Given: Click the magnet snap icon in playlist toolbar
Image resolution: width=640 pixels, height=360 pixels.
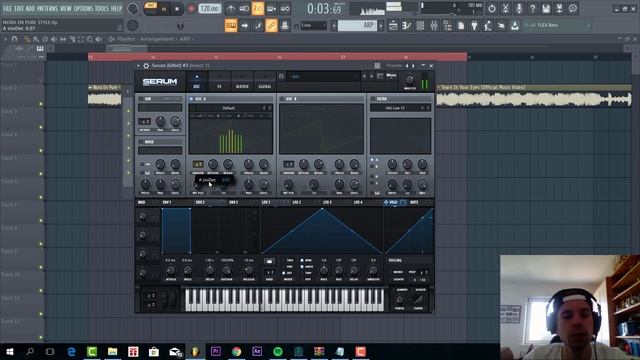Looking at the screenshot, I should pos(15,39).
